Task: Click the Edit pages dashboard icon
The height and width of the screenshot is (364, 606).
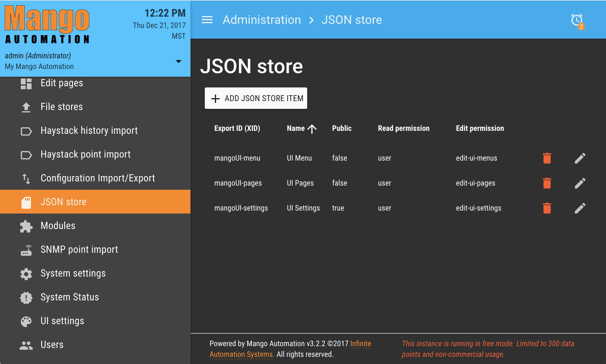Action: 26,84
